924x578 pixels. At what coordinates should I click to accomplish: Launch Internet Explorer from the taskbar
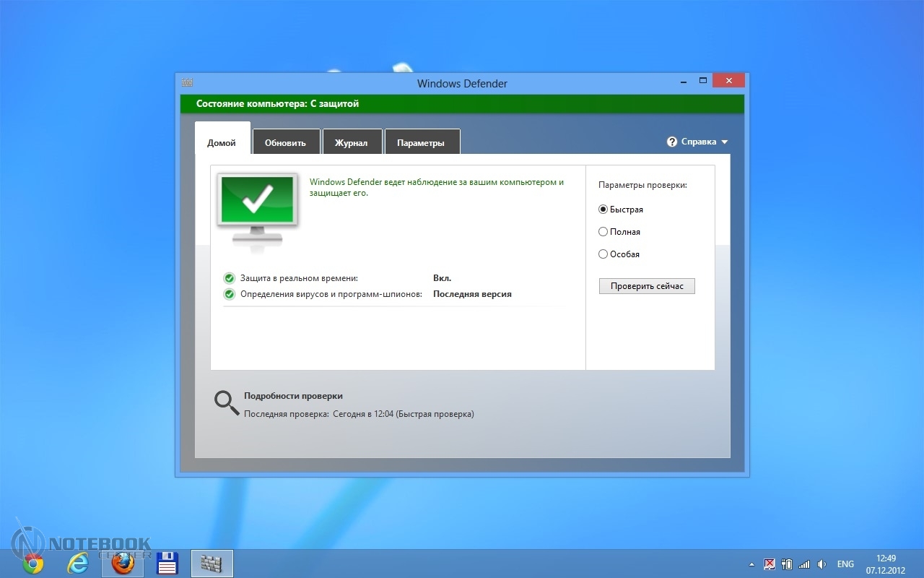pyautogui.click(x=78, y=564)
